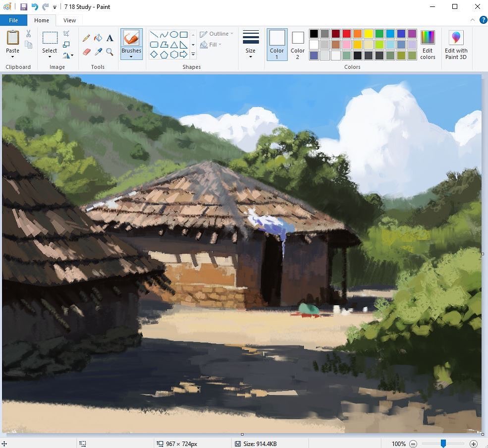Screen dimensions: 488x448
Task: Pick the black color swatch
Action: pyautogui.click(x=314, y=34)
